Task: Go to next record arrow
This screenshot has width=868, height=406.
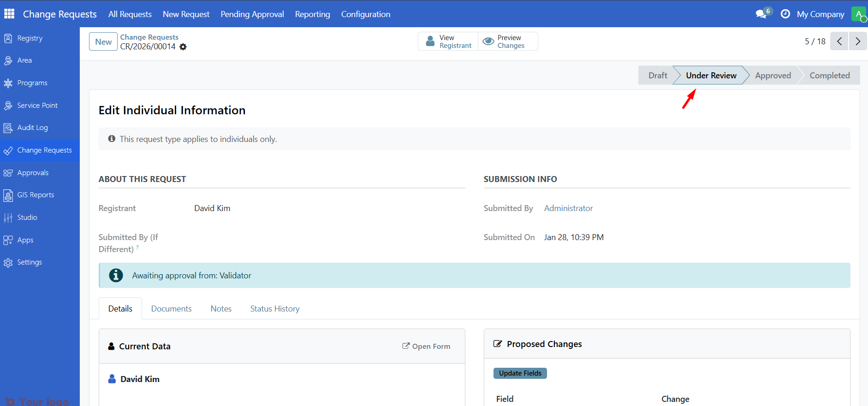Action: (858, 41)
